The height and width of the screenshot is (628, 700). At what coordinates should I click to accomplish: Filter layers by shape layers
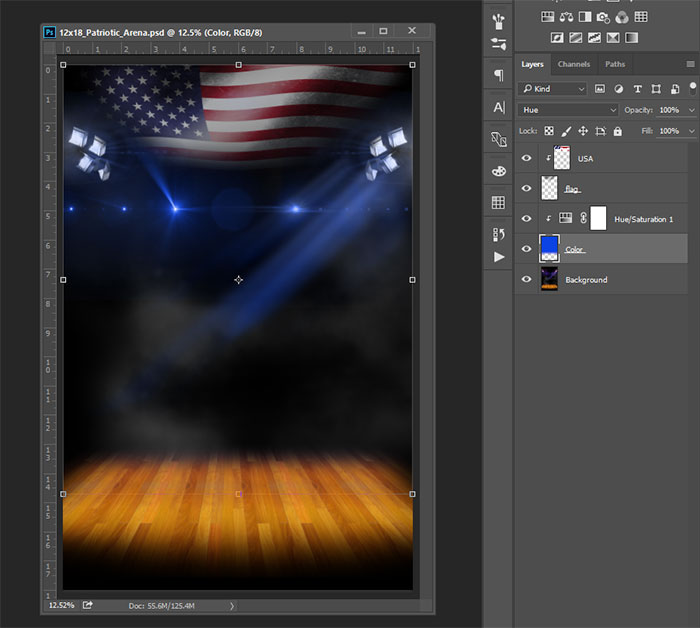(656, 89)
